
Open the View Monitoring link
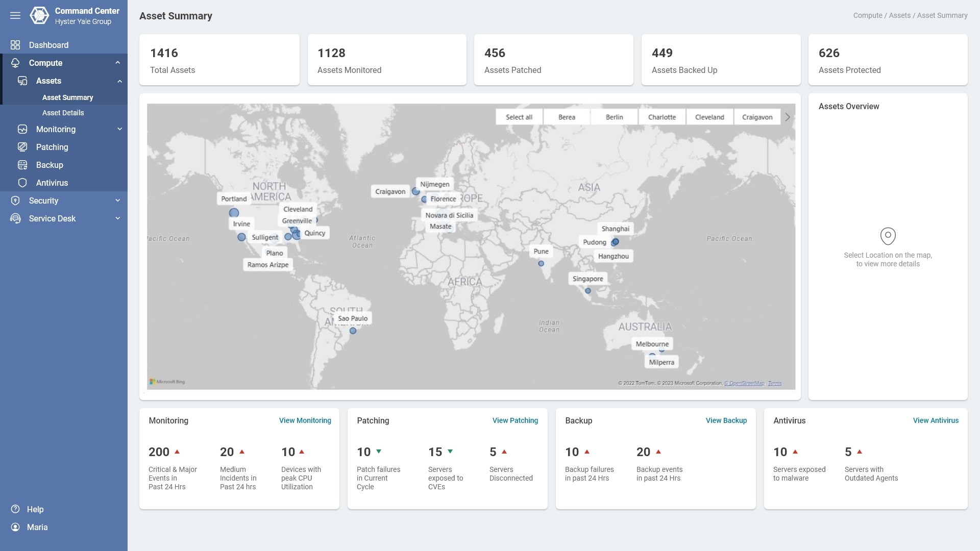305,420
